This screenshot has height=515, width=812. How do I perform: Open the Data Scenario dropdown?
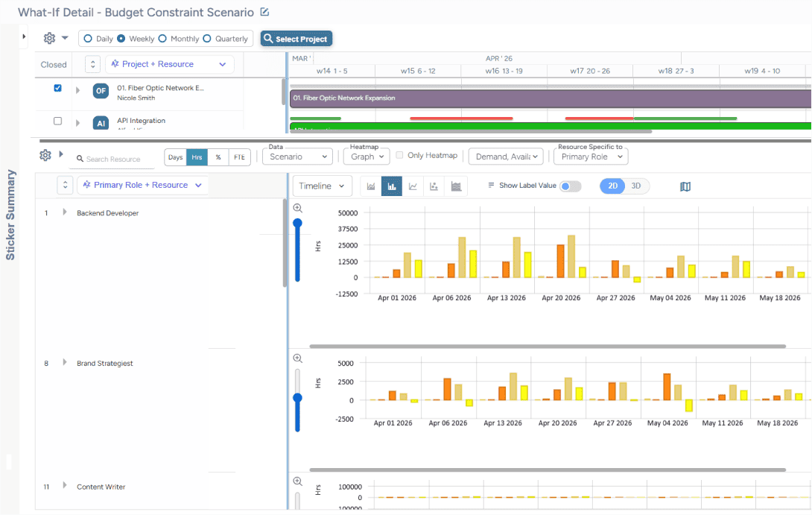coord(298,157)
